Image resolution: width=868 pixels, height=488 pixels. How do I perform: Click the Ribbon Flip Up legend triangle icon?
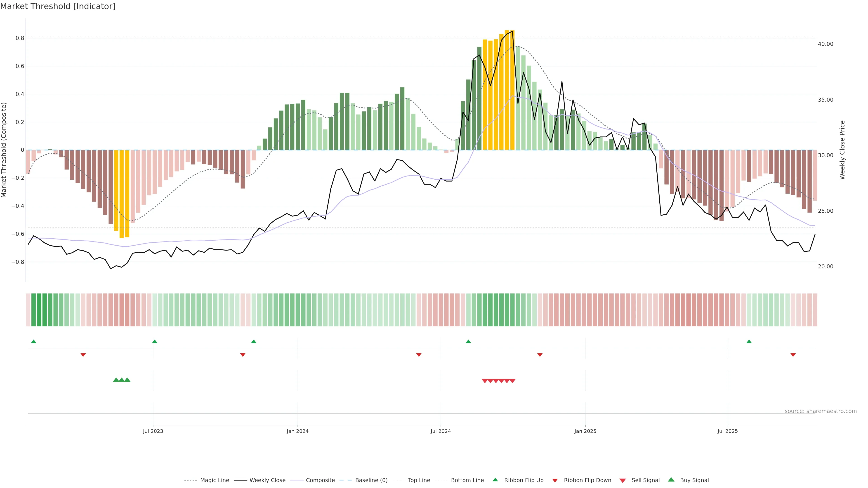pos(495,480)
